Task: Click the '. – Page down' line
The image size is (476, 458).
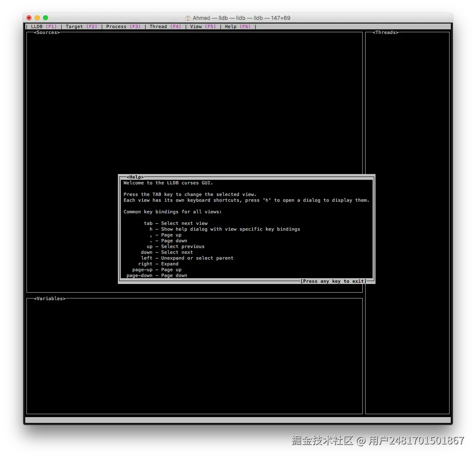Action: click(168, 241)
